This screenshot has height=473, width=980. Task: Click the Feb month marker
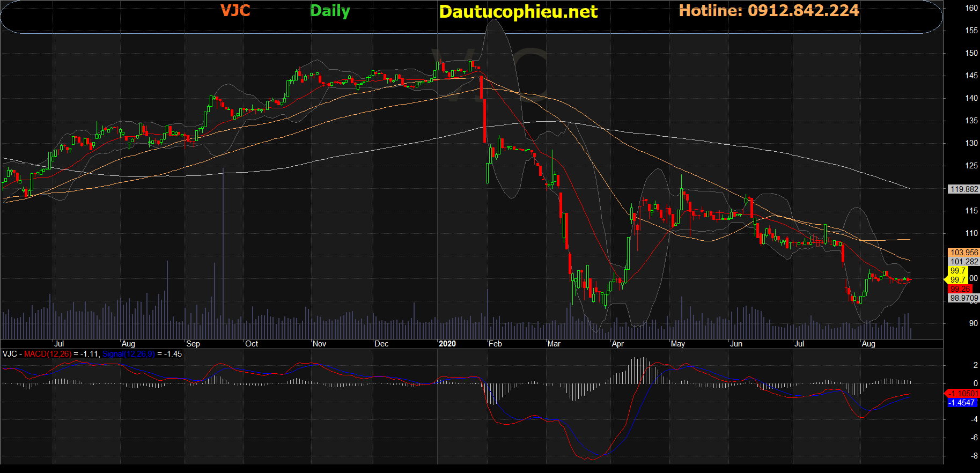495,344
